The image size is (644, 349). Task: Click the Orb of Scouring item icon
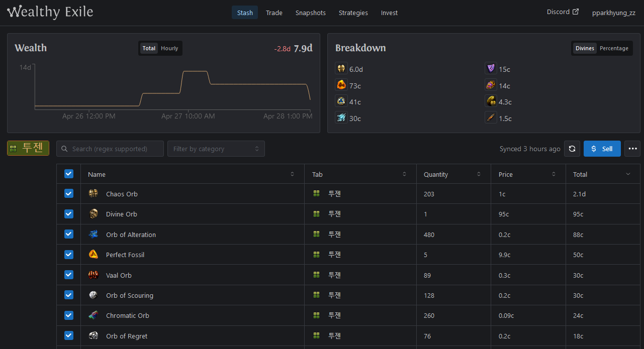pyautogui.click(x=93, y=295)
